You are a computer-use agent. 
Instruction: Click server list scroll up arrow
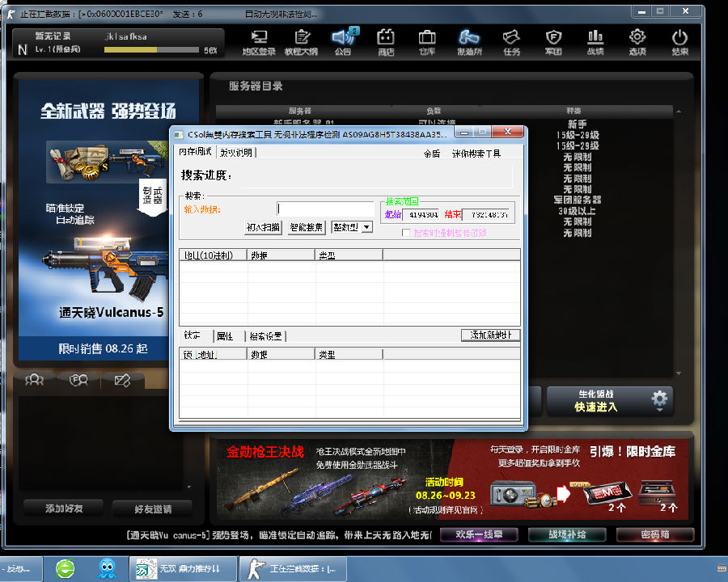coord(679,112)
